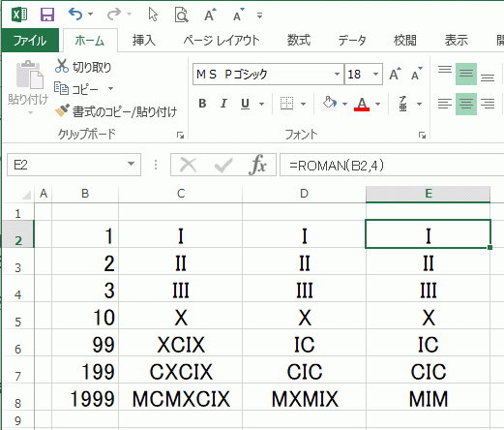
Task: Select the pointer/touch mode icon in quick access
Action: [x=153, y=15]
